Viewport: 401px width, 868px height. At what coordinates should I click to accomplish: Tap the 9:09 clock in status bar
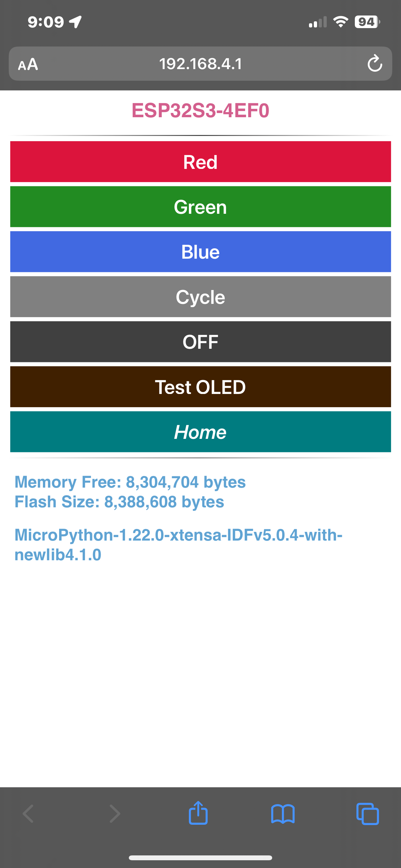[46, 22]
